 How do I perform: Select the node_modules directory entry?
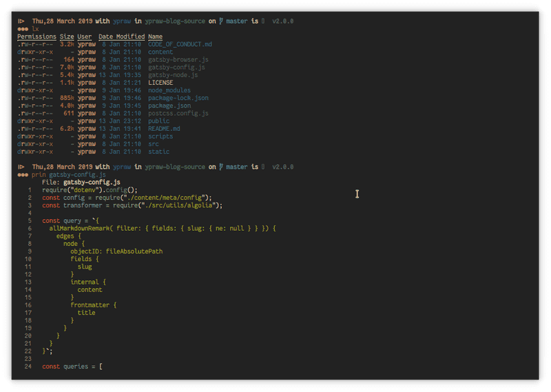169,90
